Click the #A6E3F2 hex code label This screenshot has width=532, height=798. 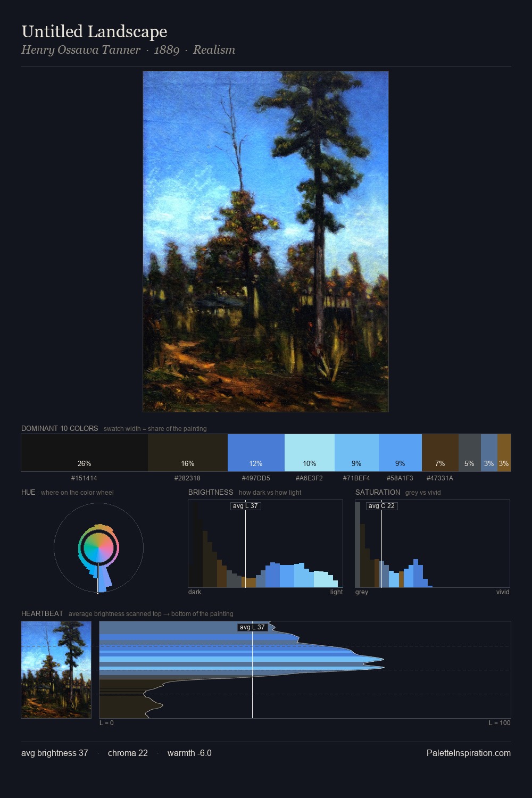coord(309,478)
